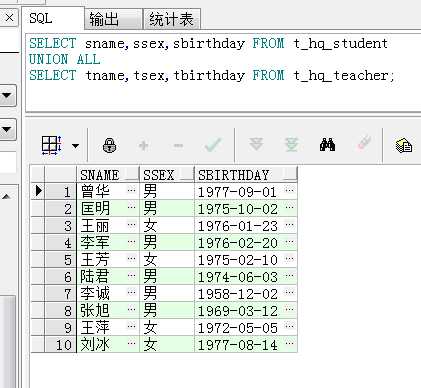Image resolution: width=421 pixels, height=388 pixels.
Task: Click the date 1972-05-05
Action: (x=237, y=328)
